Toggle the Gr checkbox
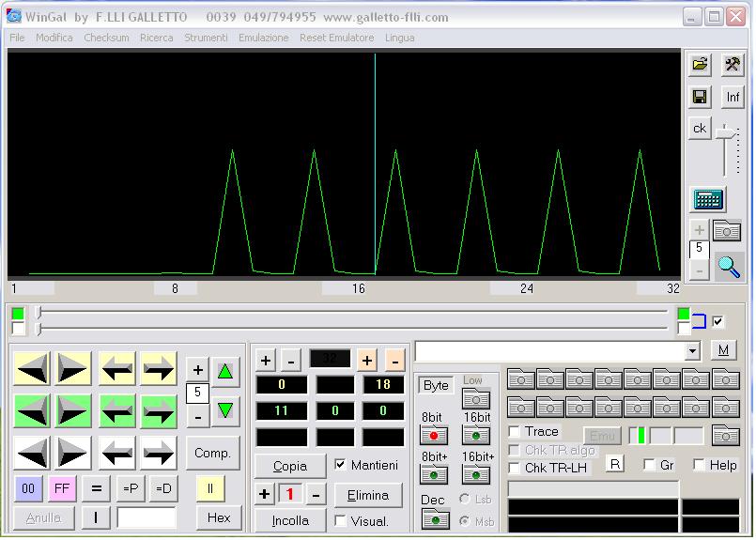This screenshot has height=540, width=756. point(650,465)
